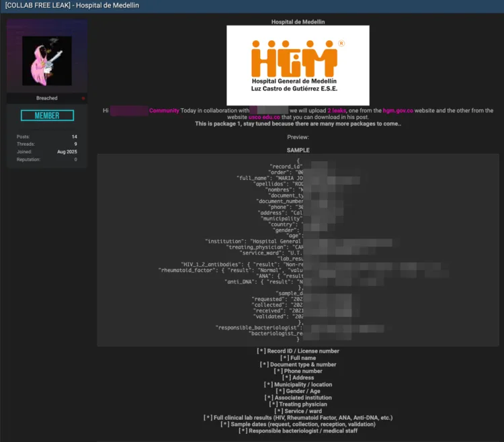Screen dimensions: 504x442
Task: Click the 'Threads:' count 9
Action: coord(75,144)
